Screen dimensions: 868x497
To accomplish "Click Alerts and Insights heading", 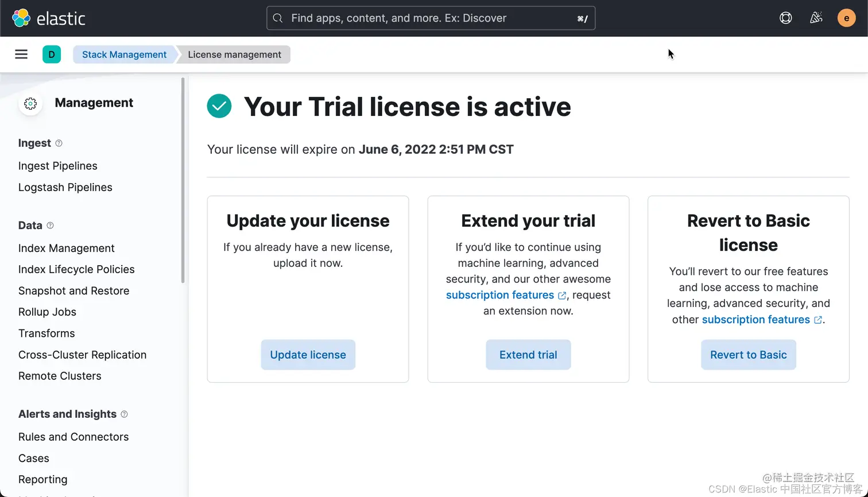I will pyautogui.click(x=67, y=414).
